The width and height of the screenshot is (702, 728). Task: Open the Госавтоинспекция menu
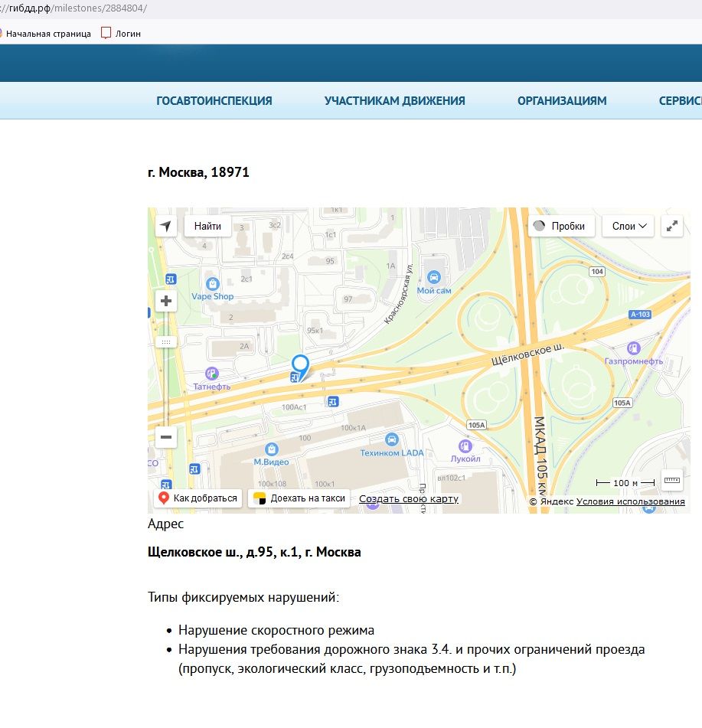pyautogui.click(x=214, y=101)
